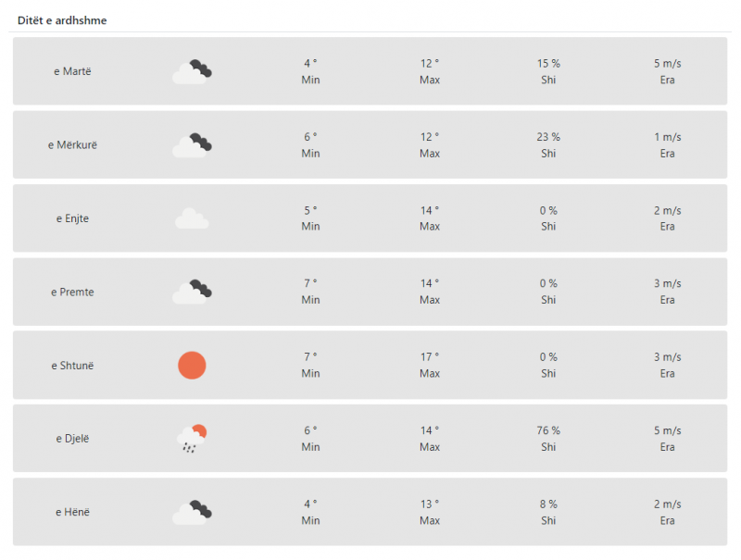The height and width of the screenshot is (560, 741).
Task: Select the sunny icon for e Shtunë
Action: point(192,365)
